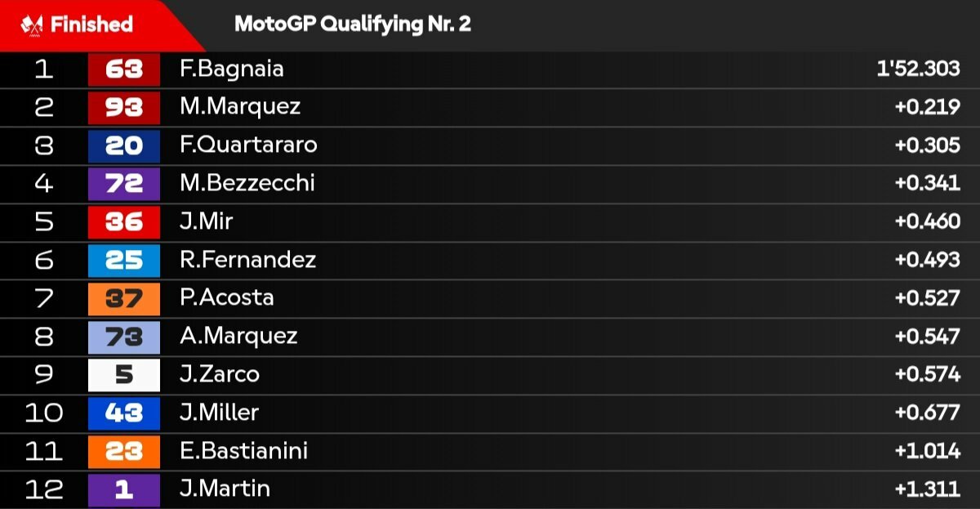Select the purple number 1 badge
This screenshot has height=509, width=980.
124,489
